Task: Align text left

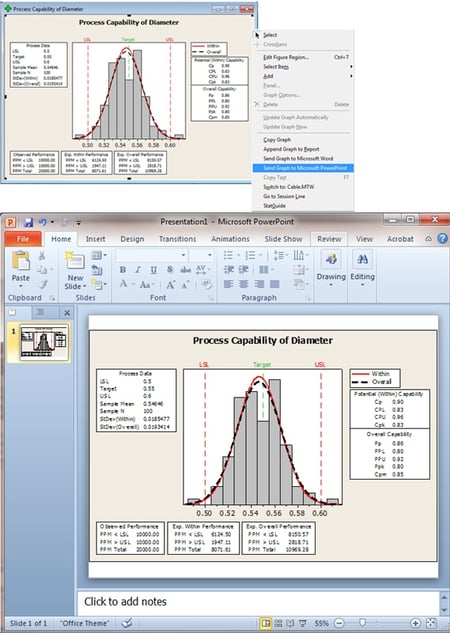Action: pos(228,284)
